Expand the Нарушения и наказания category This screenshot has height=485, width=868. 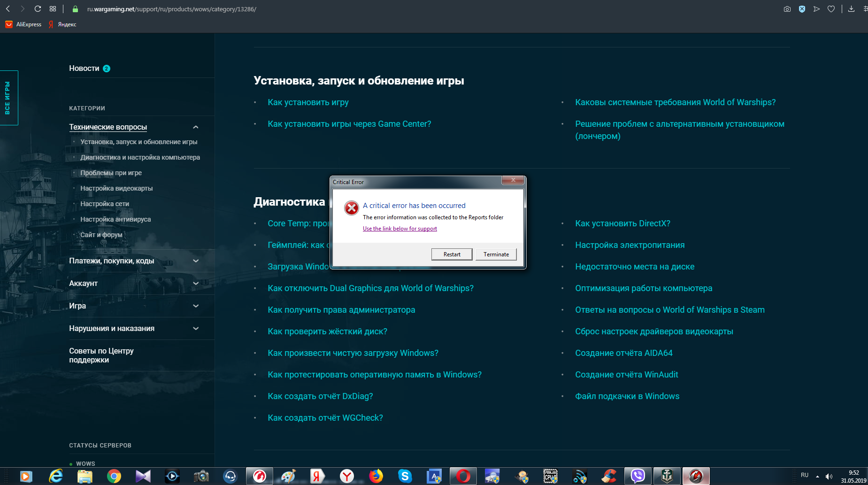pos(196,329)
